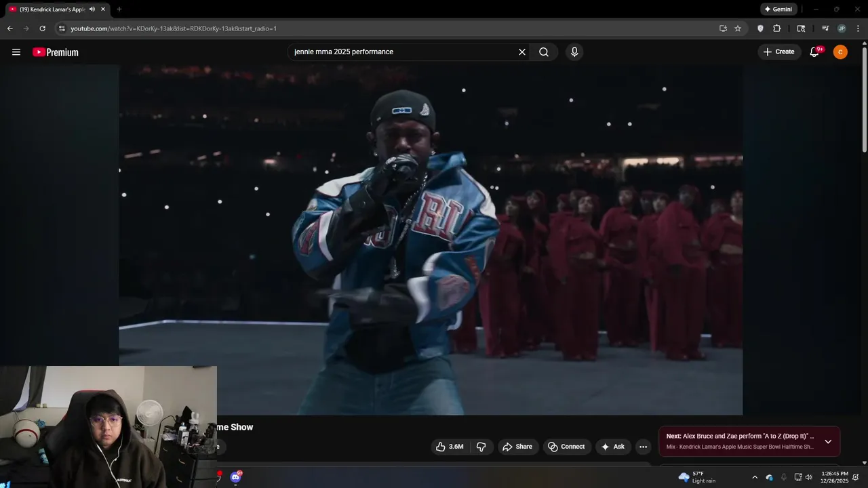Go back in the browser

[9, 28]
